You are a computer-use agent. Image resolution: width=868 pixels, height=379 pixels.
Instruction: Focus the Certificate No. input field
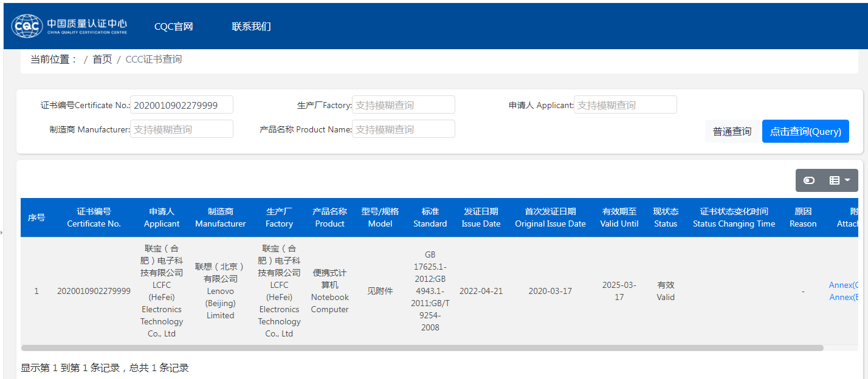click(182, 105)
